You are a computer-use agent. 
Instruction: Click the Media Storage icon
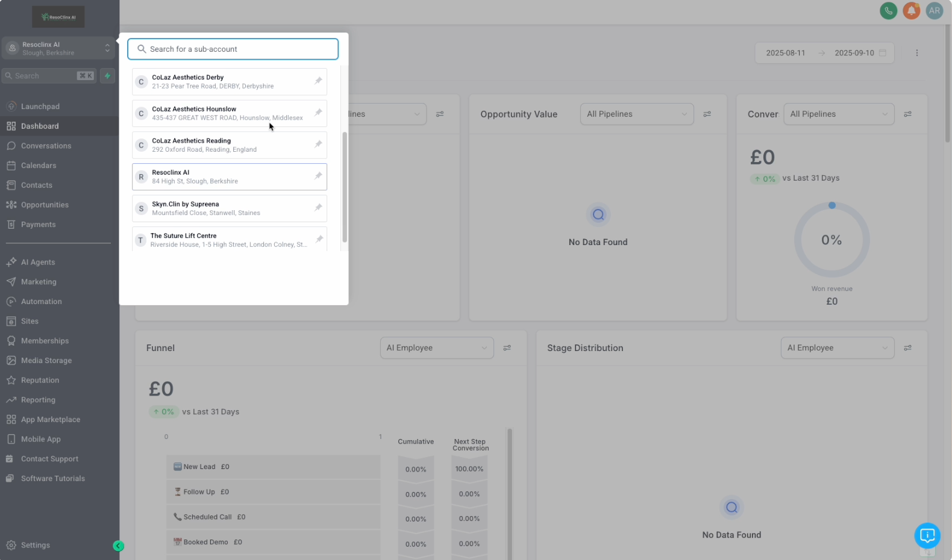coord(11,361)
